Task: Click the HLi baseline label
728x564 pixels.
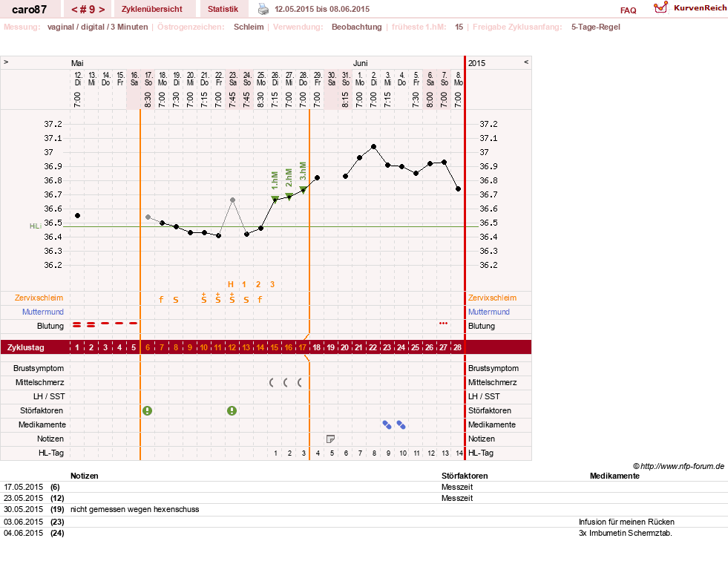Action: click(36, 226)
